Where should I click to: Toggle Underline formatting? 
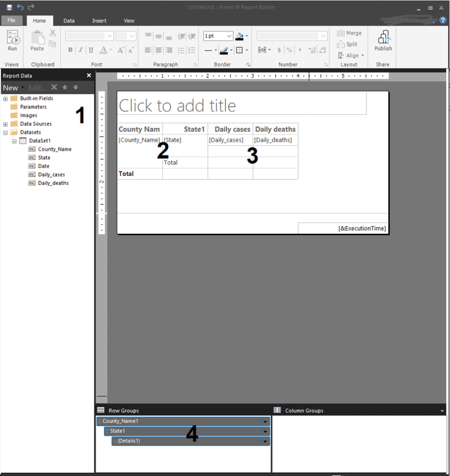click(91, 50)
